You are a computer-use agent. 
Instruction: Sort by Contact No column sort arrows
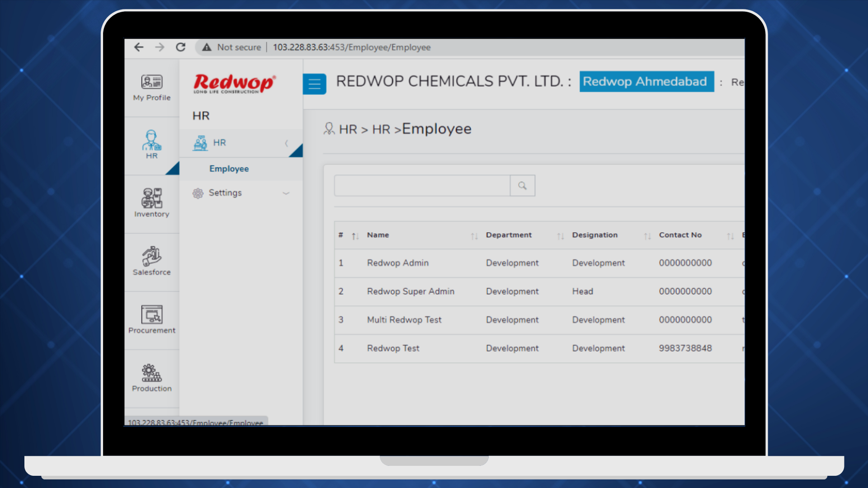pos(730,236)
